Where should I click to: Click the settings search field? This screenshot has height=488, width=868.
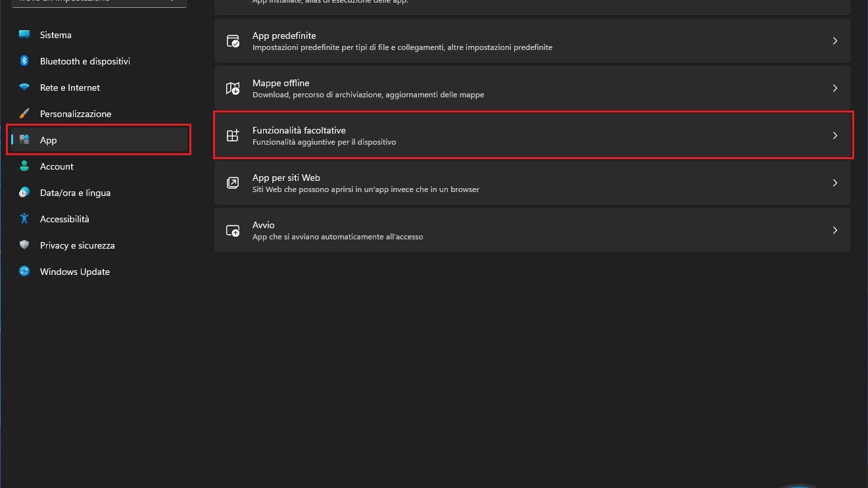pos(99,3)
